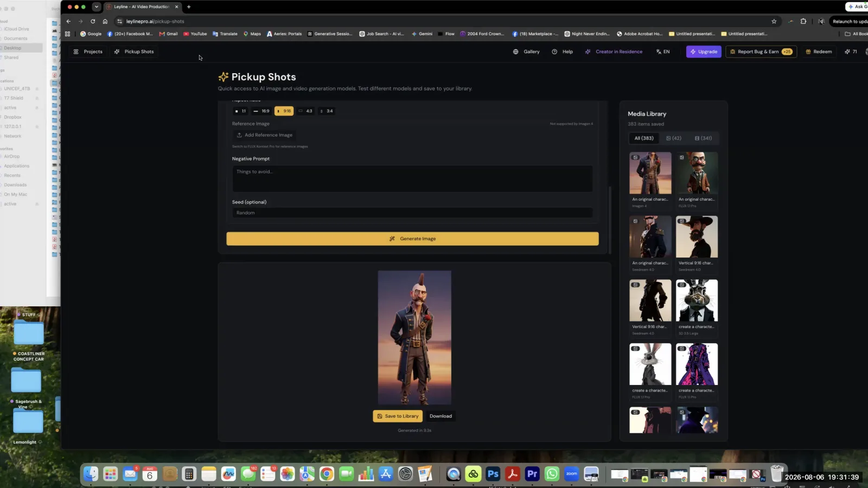The image size is (868, 488).
Task: Open the FLUX 1.1 Pro 'An original charac..' thumbnail
Action: click(697, 173)
